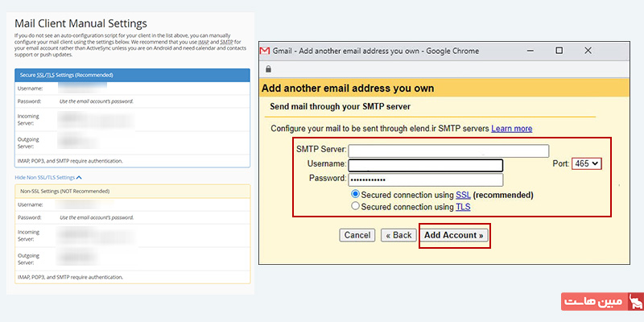644x322 pixels.
Task: Close the Gmail Chrome window
Action: coord(588,51)
